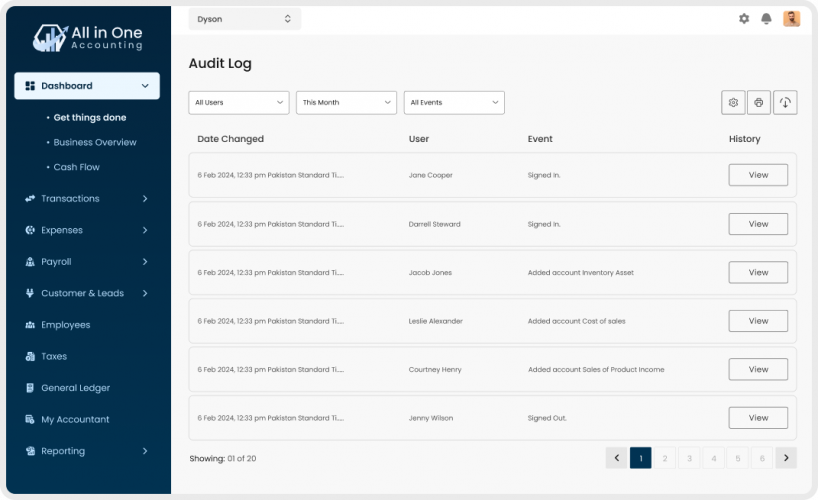View history for Leslie Alexander entry

758,321
